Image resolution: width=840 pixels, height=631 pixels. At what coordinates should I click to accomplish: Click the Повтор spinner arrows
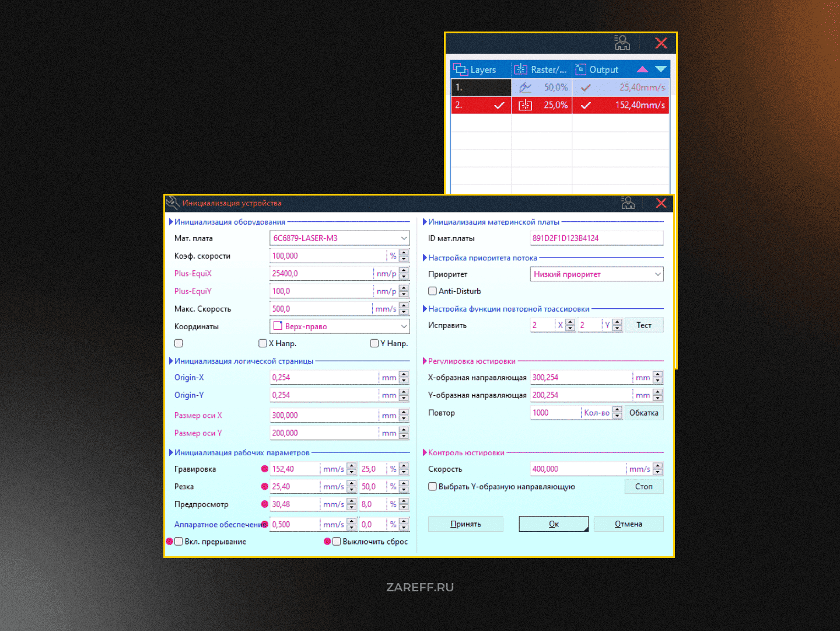[617, 413]
